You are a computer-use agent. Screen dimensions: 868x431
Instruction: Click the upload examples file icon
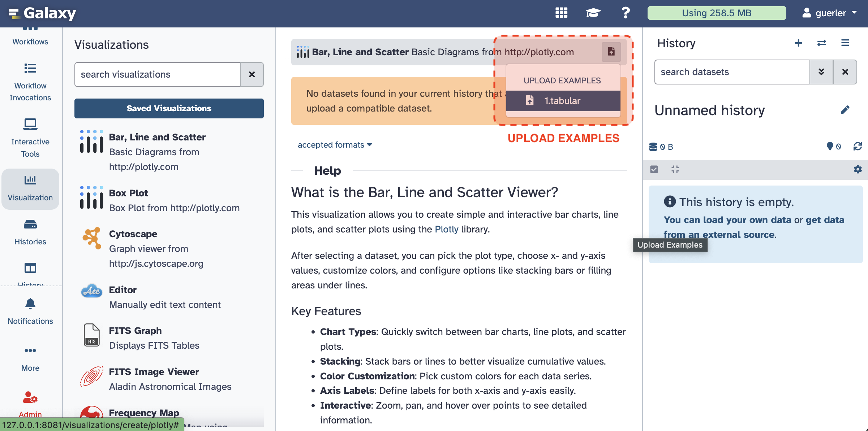coord(611,52)
